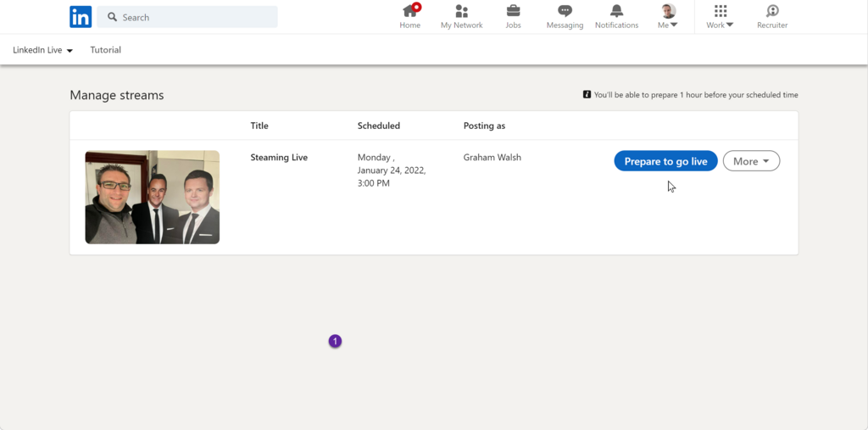The image size is (868, 430).
Task: Select the Steaming Live title
Action: [x=279, y=158]
